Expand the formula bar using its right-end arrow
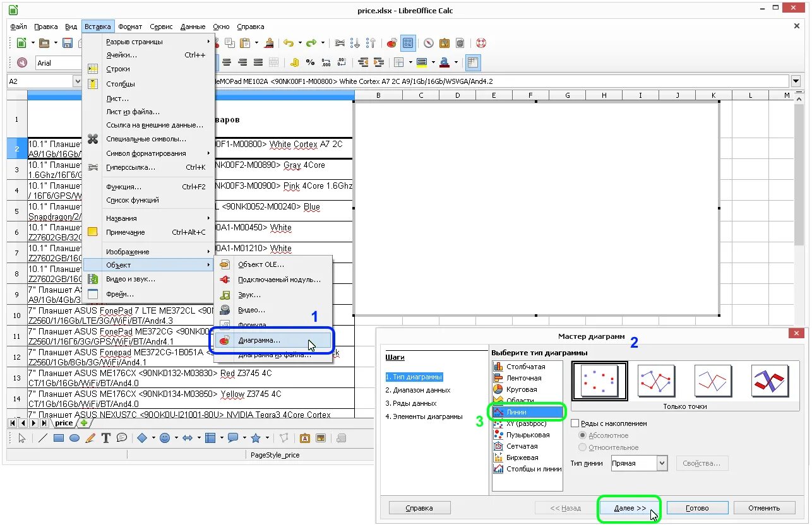Viewport: 812px width, 525px height. pos(796,81)
